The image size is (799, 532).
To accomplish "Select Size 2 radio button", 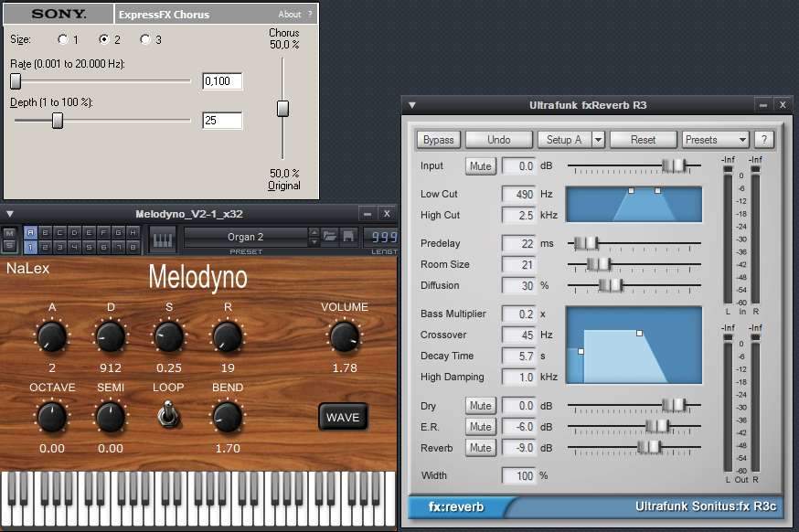I will point(104,39).
